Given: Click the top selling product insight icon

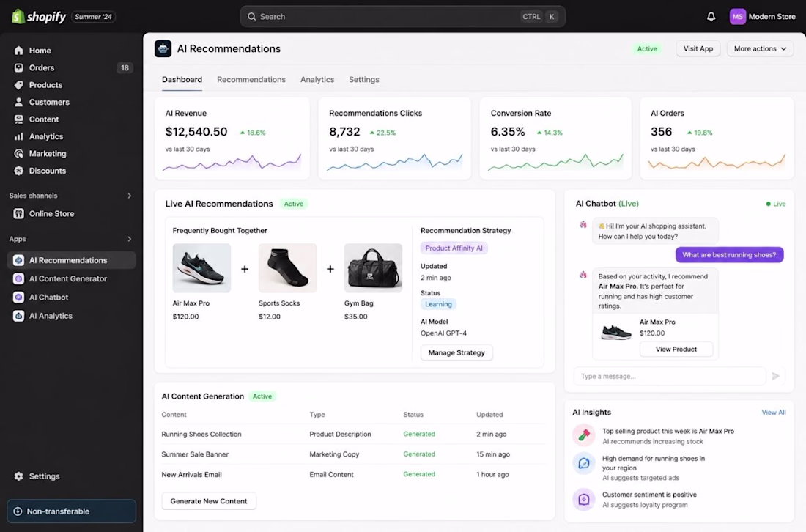Looking at the screenshot, I should (x=584, y=435).
